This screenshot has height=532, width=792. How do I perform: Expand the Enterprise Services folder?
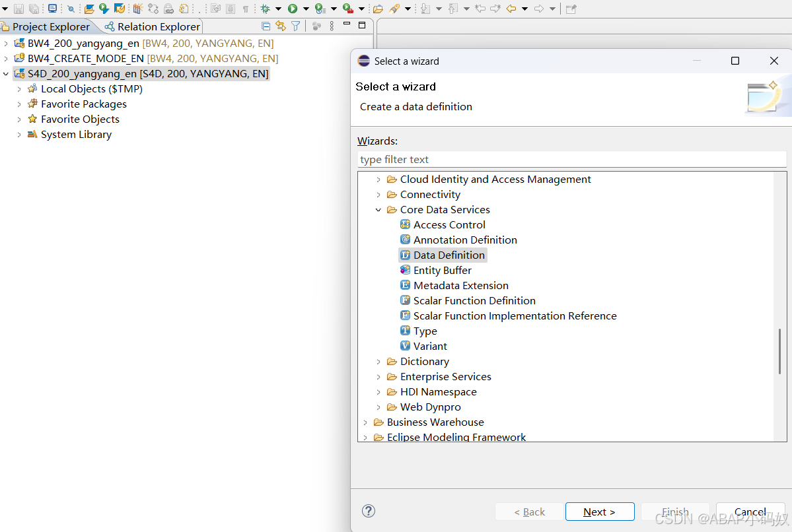click(x=378, y=376)
